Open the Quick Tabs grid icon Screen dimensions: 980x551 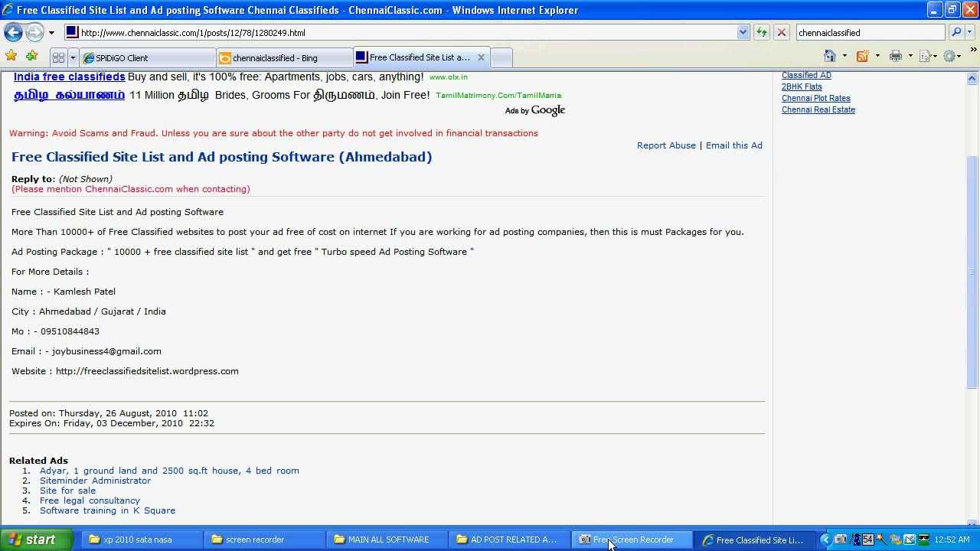[58, 57]
